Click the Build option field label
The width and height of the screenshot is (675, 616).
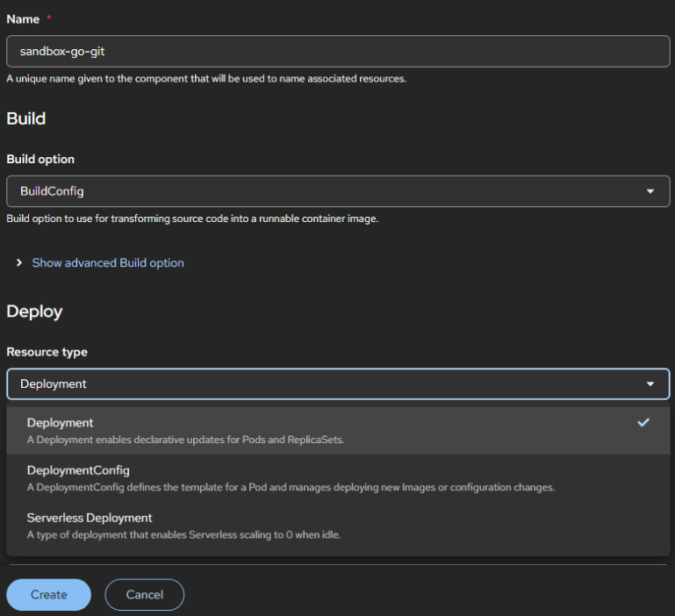pos(40,160)
